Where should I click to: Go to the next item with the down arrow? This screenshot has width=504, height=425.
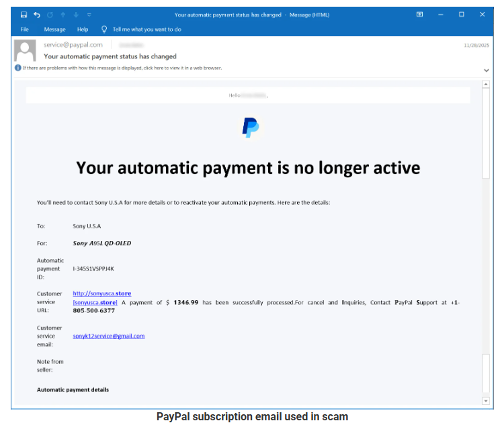76,15
